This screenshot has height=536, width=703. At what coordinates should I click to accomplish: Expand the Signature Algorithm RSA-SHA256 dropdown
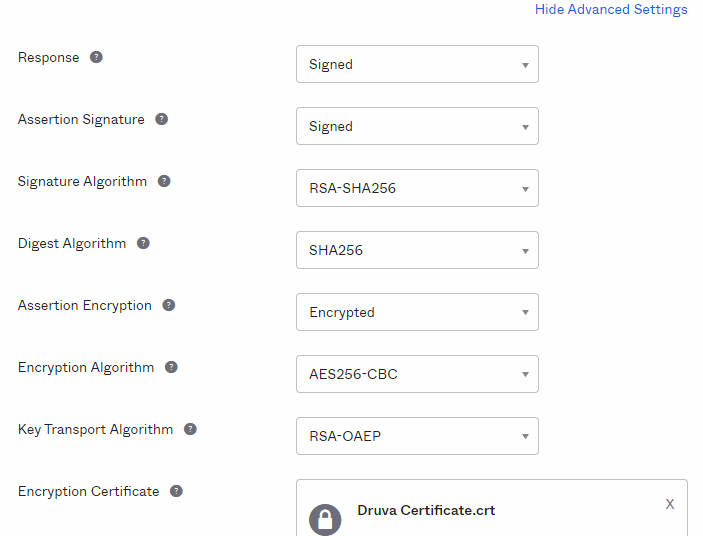tap(417, 188)
